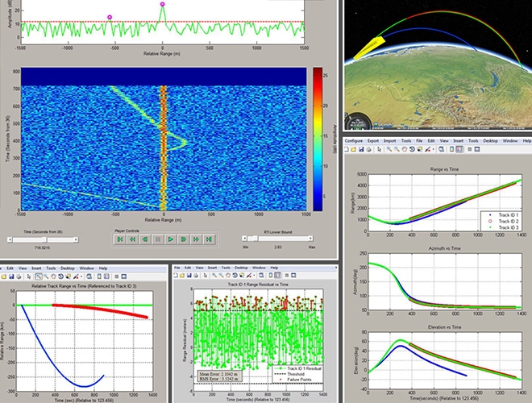Choose the Pan hand tool in the track plots toolbar

tap(405, 149)
